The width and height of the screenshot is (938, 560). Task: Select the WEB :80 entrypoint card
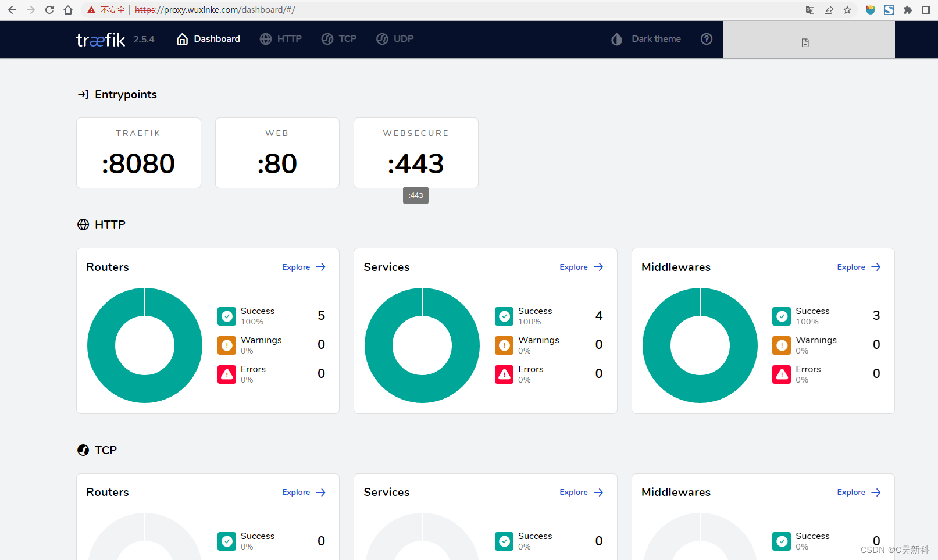(x=277, y=153)
